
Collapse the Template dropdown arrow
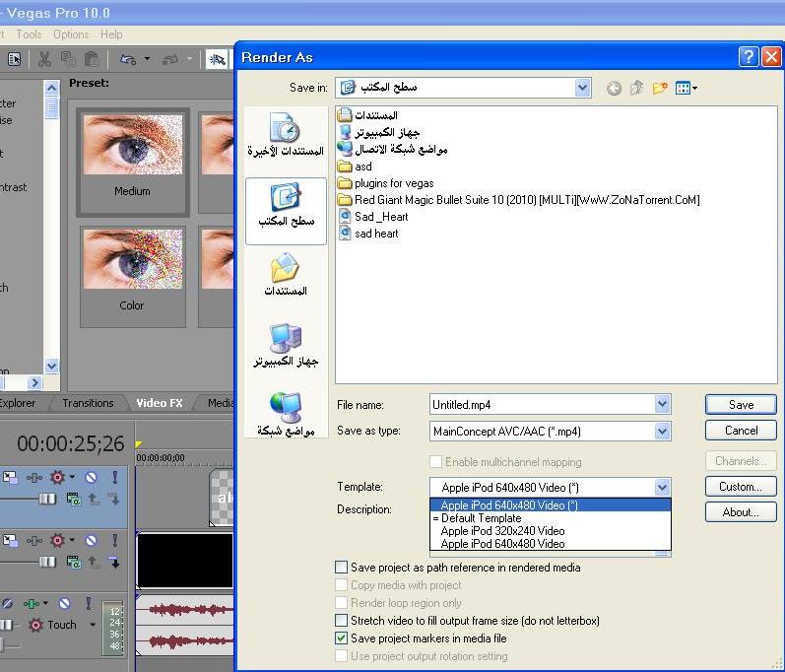(662, 487)
